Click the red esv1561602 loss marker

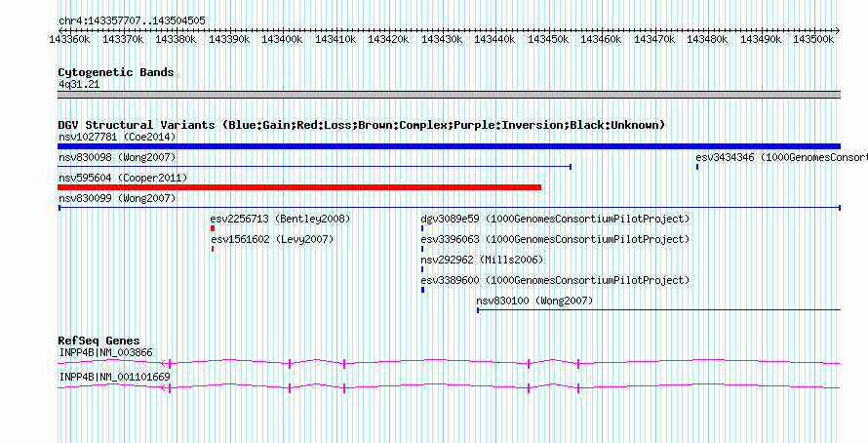[x=213, y=249]
